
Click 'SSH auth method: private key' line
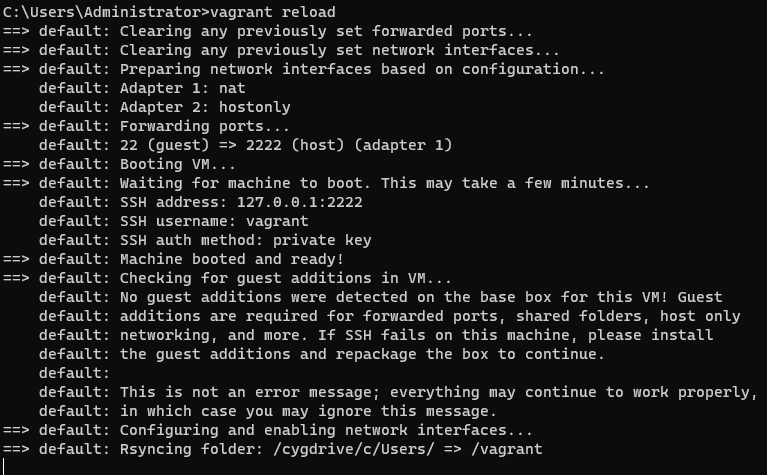(x=245, y=240)
